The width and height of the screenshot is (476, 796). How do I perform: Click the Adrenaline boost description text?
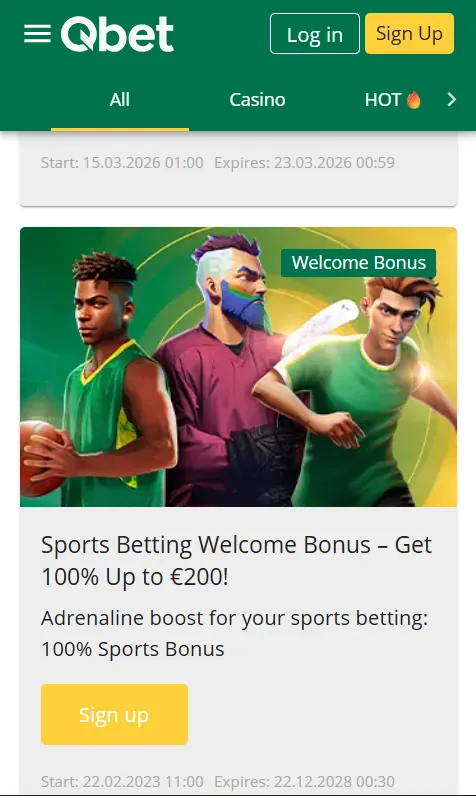coord(234,633)
